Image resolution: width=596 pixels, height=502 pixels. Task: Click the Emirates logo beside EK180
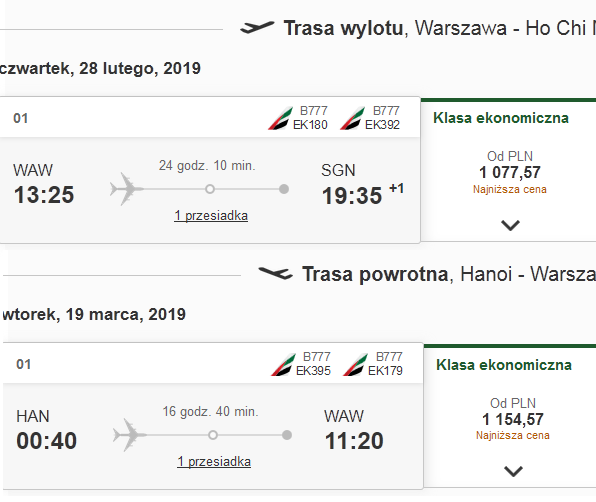click(280, 118)
